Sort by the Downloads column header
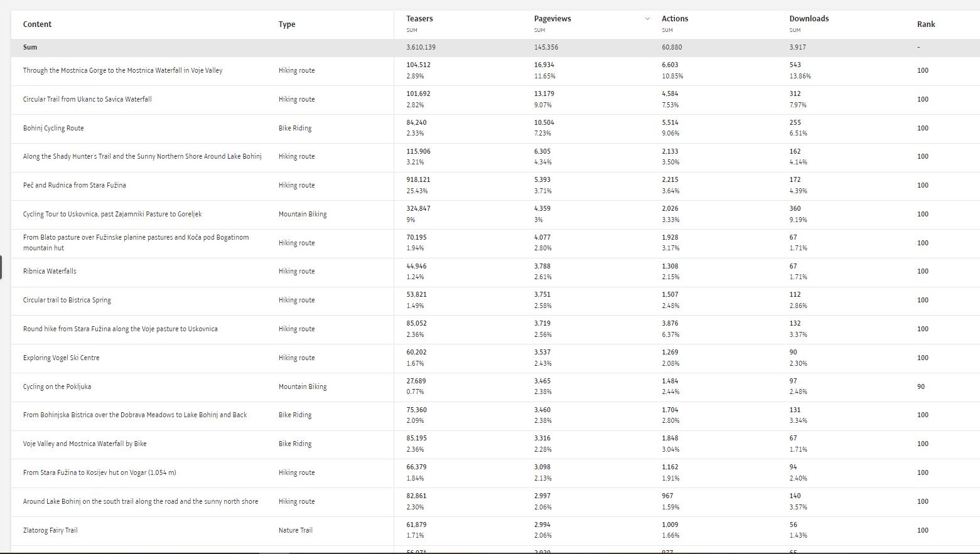This screenshot has height=554, width=980. tap(809, 19)
